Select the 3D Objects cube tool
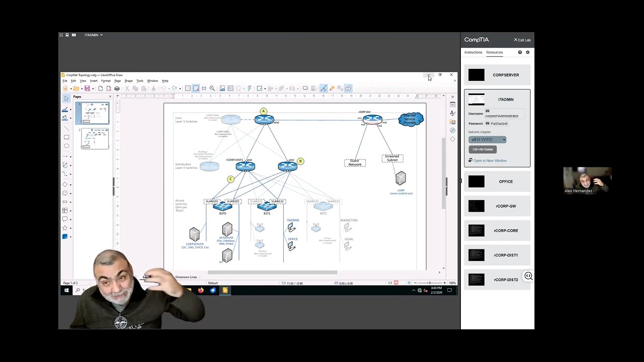This screenshot has height=362, width=644. [65, 236]
